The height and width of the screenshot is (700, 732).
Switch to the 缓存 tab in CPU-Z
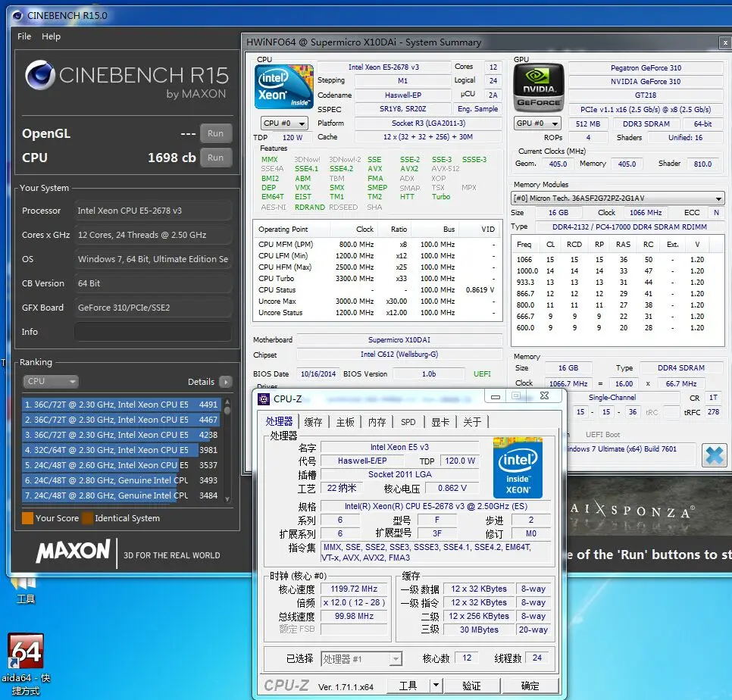pos(313,422)
